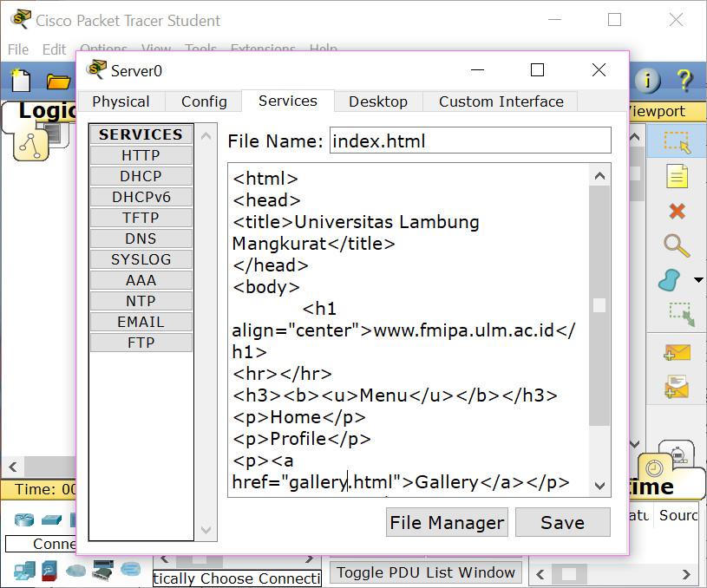707x588 pixels.
Task: Add a Complex PDU
Action: pyautogui.click(x=677, y=387)
